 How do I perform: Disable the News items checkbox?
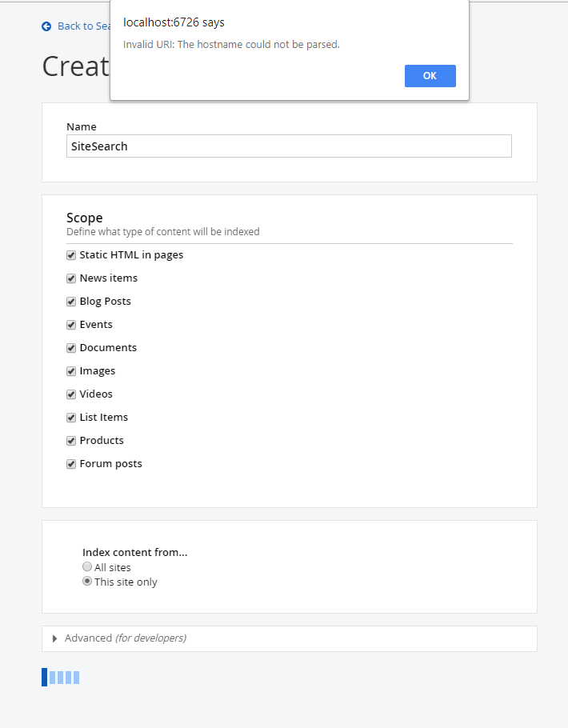pyautogui.click(x=71, y=278)
